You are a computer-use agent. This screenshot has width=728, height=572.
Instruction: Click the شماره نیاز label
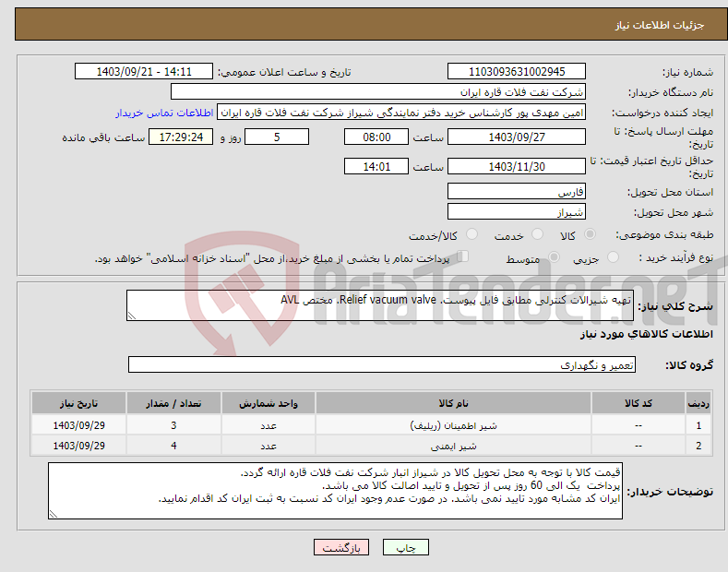687,72
